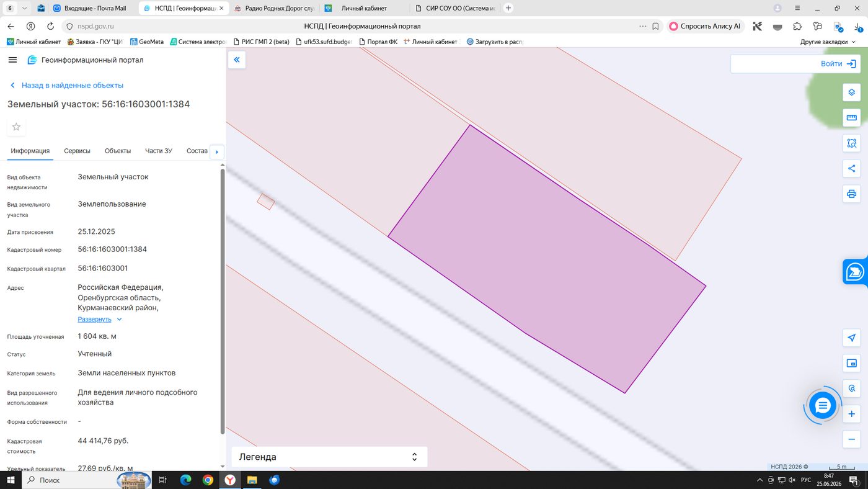This screenshot has width=868, height=489.
Task: Select the area search tool on map
Action: coord(851,143)
